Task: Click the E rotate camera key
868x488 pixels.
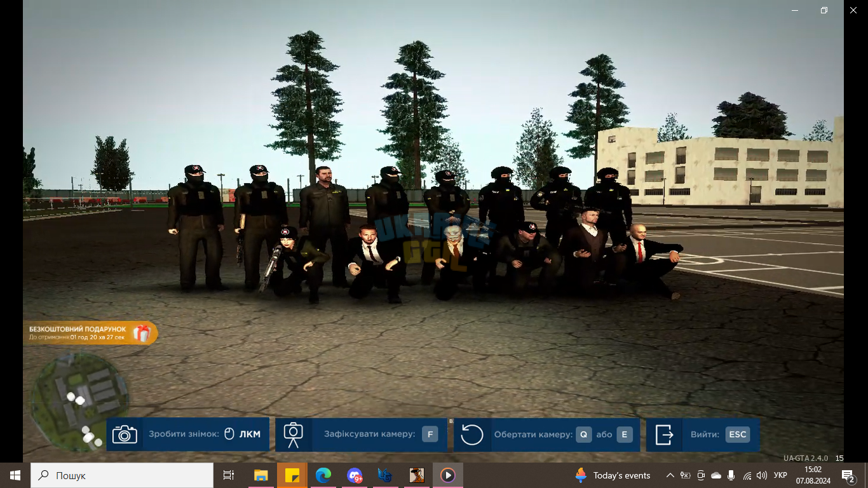Action: click(624, 435)
